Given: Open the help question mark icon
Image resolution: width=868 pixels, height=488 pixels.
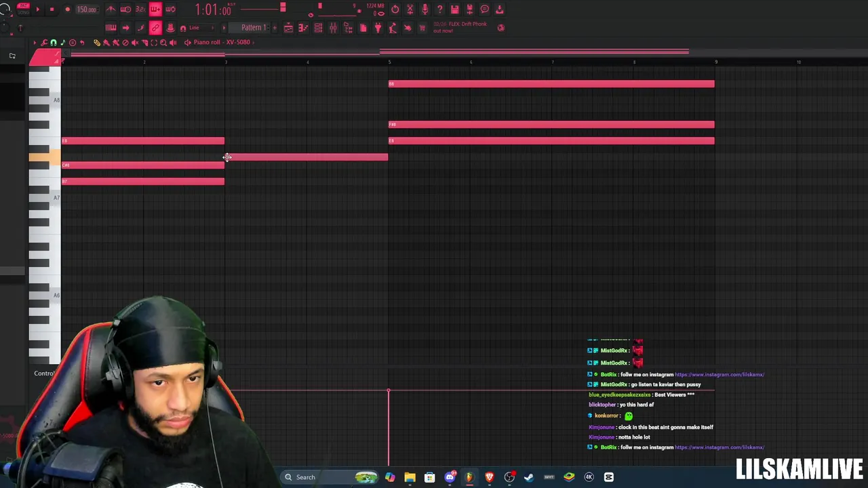Looking at the screenshot, I should pos(440,9).
